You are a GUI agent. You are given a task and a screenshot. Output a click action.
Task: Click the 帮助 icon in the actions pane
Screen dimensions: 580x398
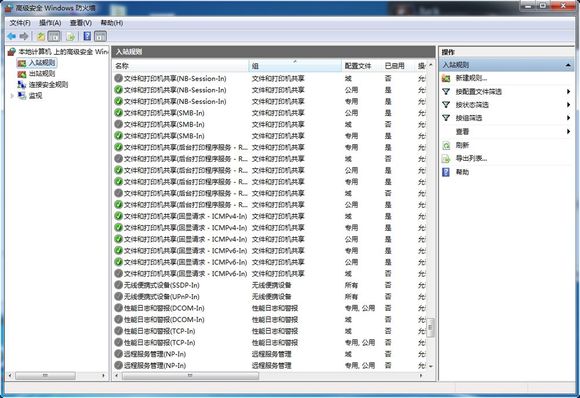(x=446, y=172)
